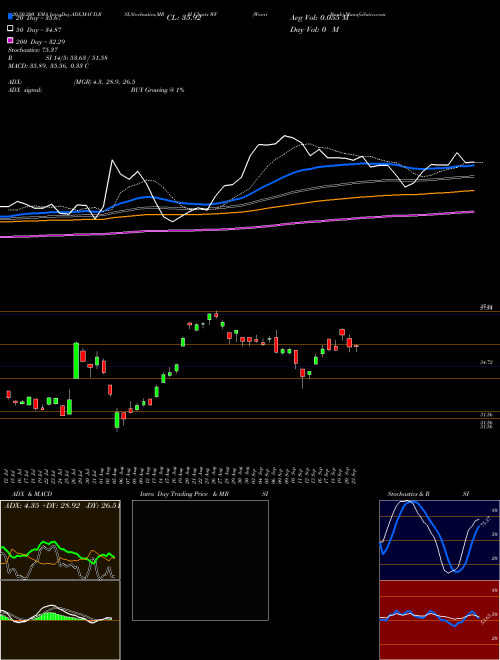Click the ADX indicator mini chart

[60, 540]
